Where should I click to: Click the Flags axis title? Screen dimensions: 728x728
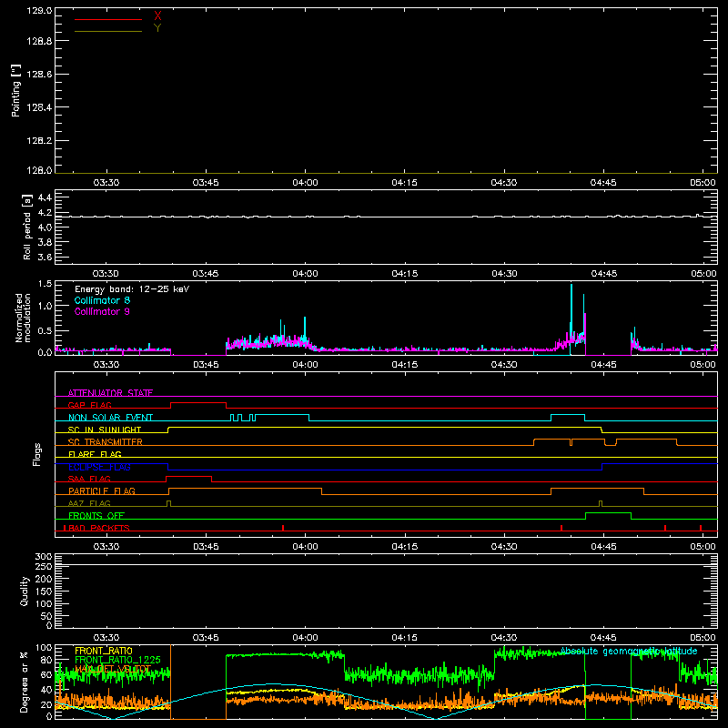pos(36,454)
